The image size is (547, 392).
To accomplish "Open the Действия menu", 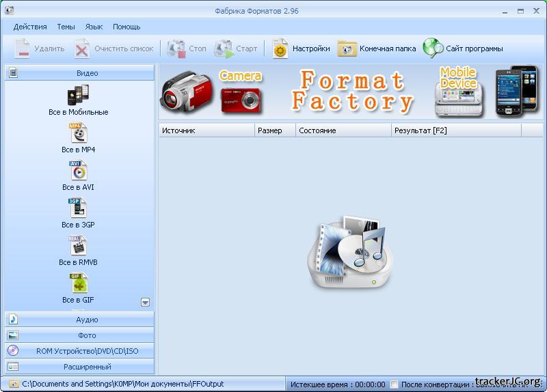I will (30, 27).
